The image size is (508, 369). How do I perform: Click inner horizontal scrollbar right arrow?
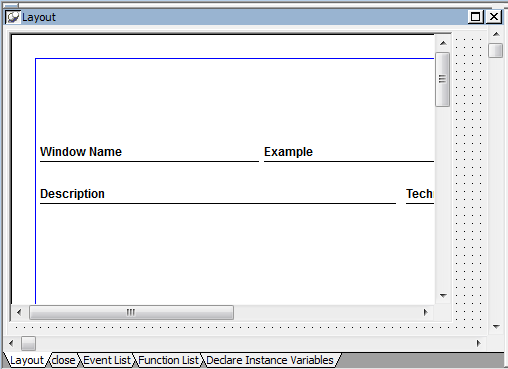click(425, 312)
